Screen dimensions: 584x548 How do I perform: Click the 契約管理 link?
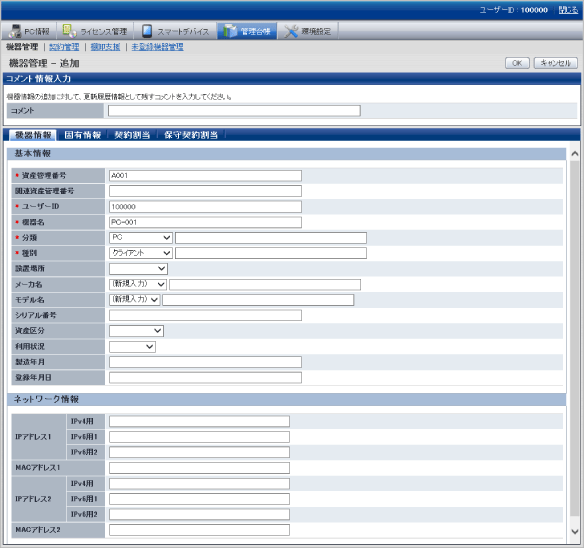[64, 47]
